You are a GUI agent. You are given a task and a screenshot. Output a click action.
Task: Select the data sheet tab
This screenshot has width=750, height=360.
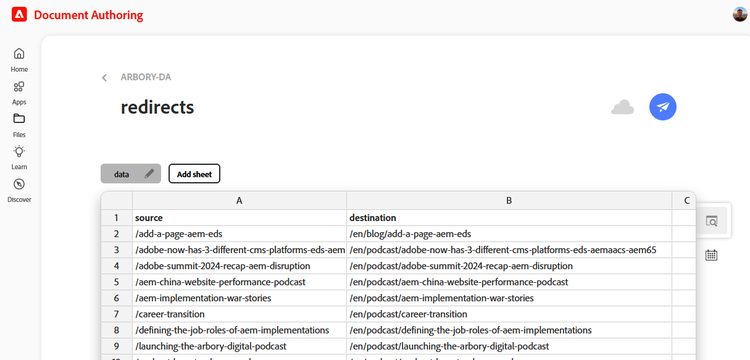[x=121, y=174]
